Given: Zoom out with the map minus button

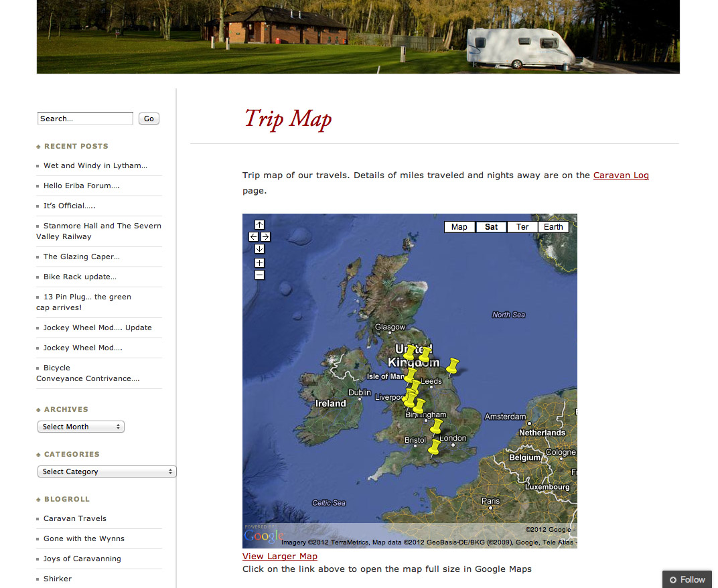Looking at the screenshot, I should pyautogui.click(x=260, y=275).
